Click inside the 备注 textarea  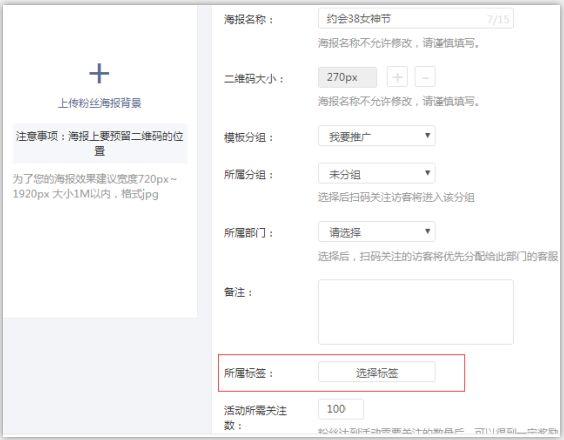pos(415,312)
